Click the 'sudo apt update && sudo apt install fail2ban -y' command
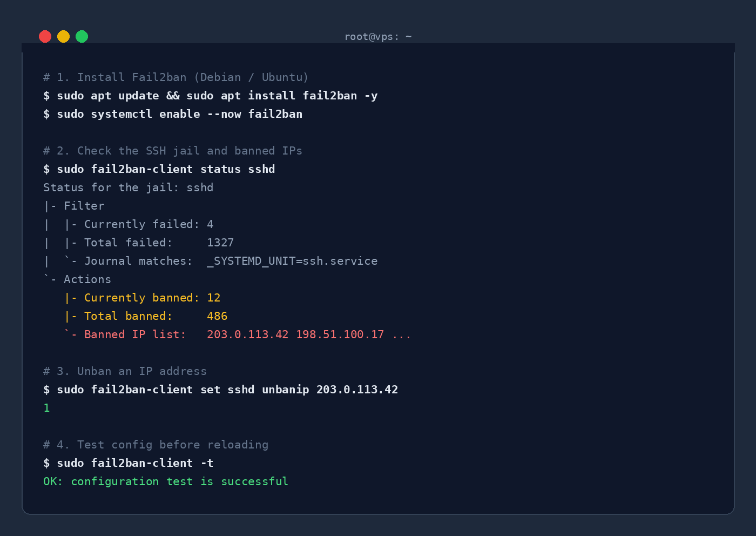 pyautogui.click(x=217, y=96)
